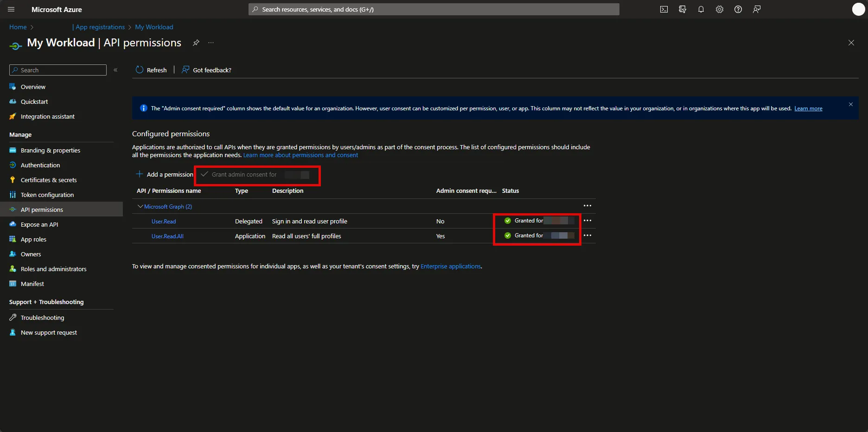Open the portal settings gear icon

coord(719,9)
